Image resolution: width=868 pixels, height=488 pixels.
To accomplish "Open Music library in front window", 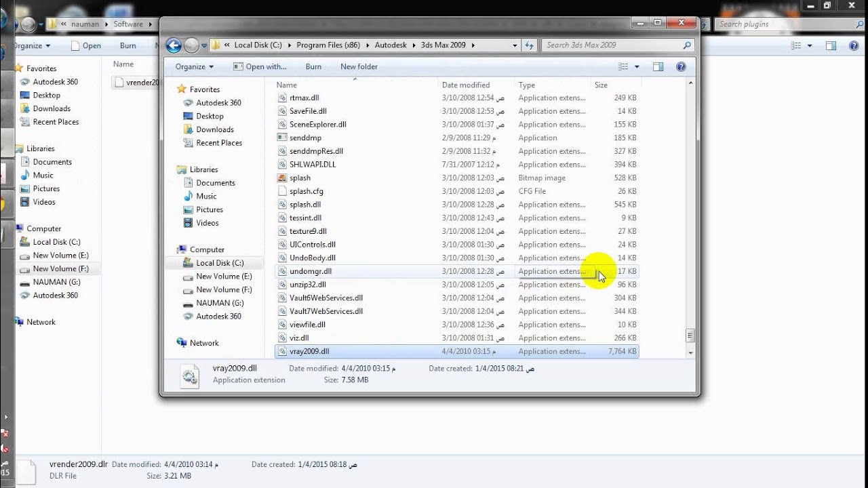I will (206, 196).
